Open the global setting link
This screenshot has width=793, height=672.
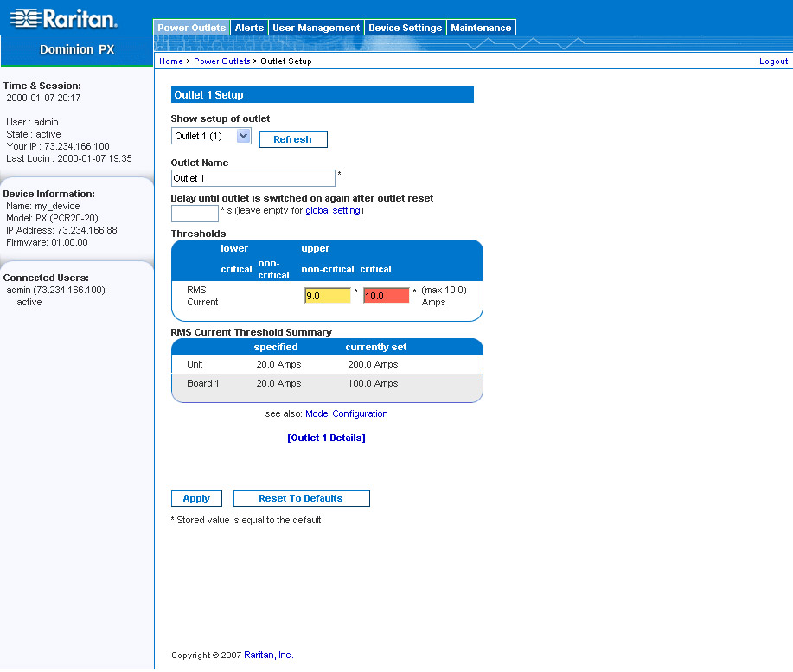point(333,211)
